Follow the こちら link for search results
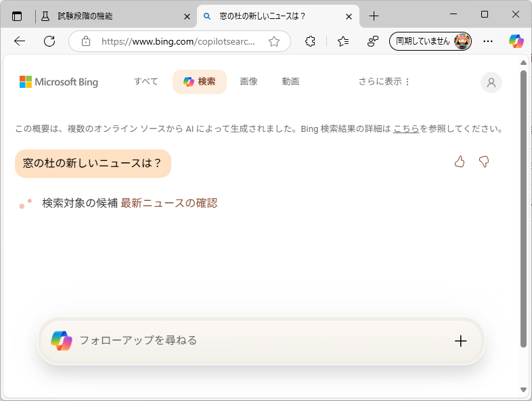This screenshot has width=532, height=401. coord(406,128)
